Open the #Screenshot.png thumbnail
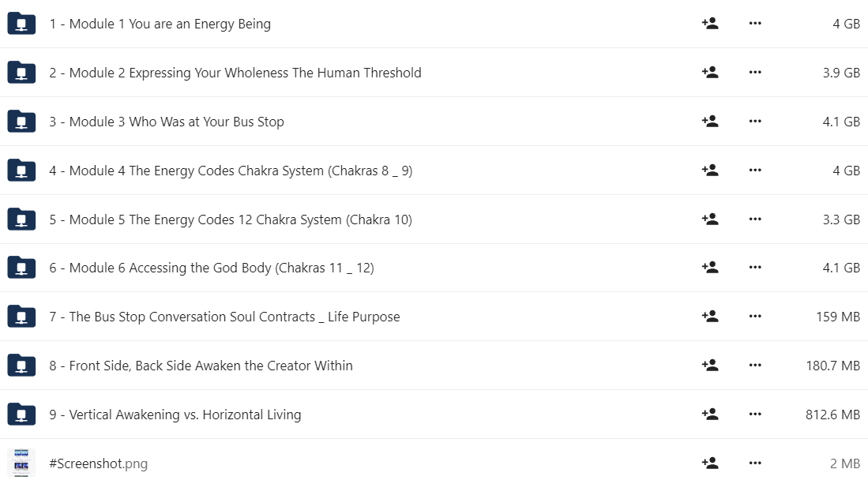The image size is (868, 484). point(21,463)
